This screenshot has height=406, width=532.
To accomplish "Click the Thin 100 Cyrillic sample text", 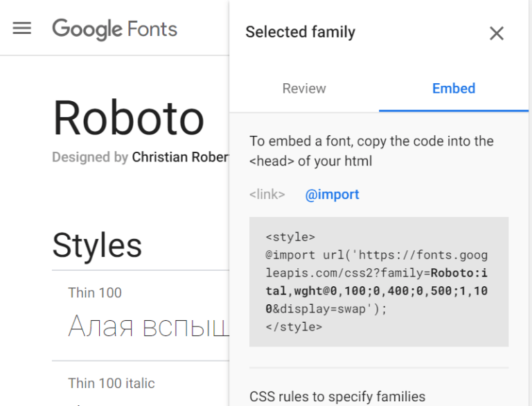I will pyautogui.click(x=148, y=326).
